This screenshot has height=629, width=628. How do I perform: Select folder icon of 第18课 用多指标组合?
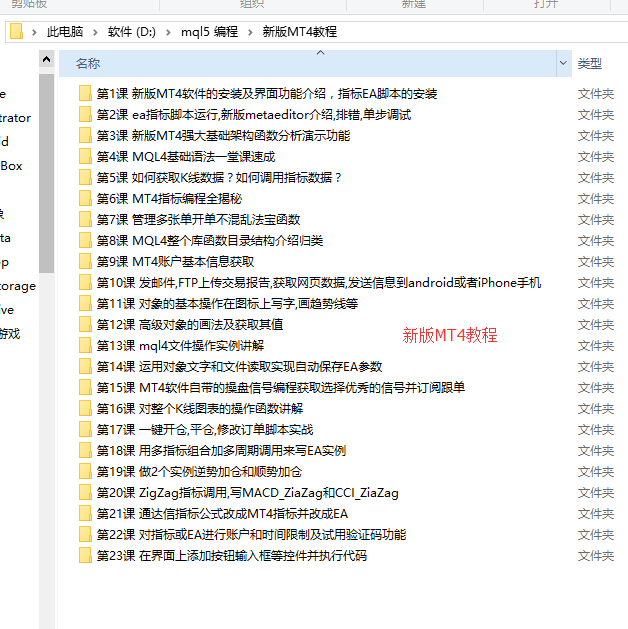(85, 450)
